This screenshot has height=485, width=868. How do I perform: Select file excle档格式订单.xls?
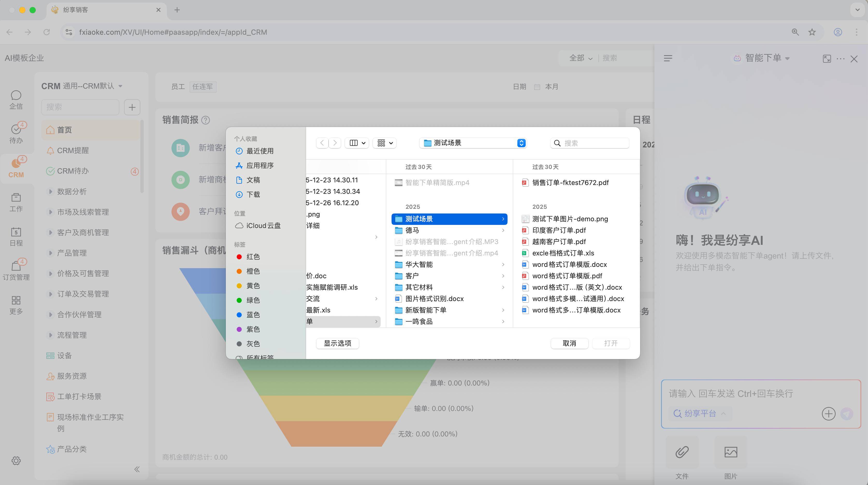point(563,253)
